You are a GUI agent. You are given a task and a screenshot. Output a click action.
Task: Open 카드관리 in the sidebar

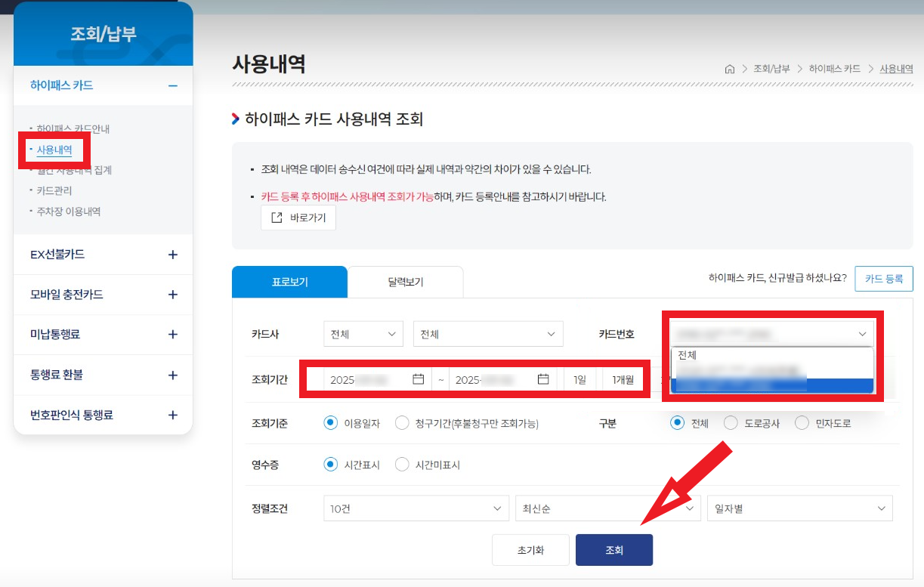[54, 191]
